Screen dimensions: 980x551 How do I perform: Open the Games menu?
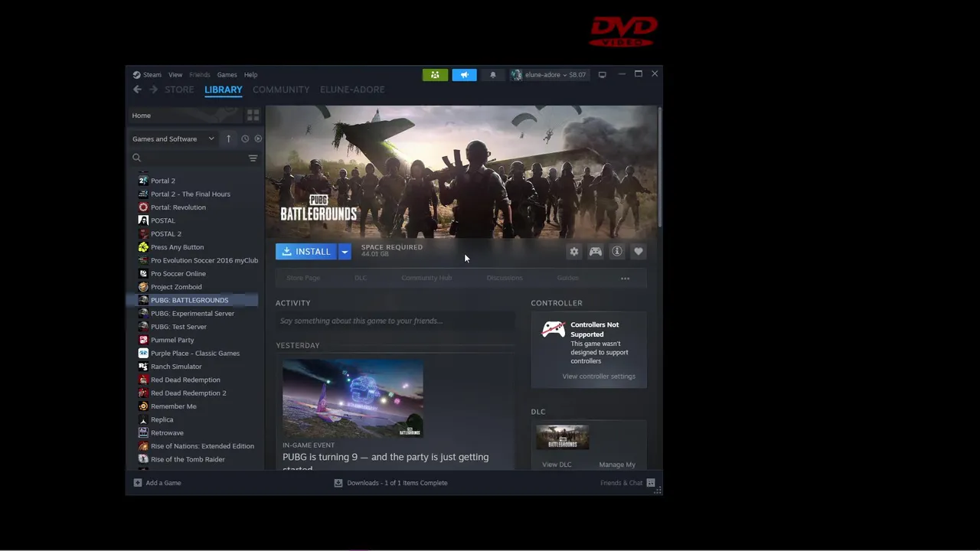click(227, 75)
